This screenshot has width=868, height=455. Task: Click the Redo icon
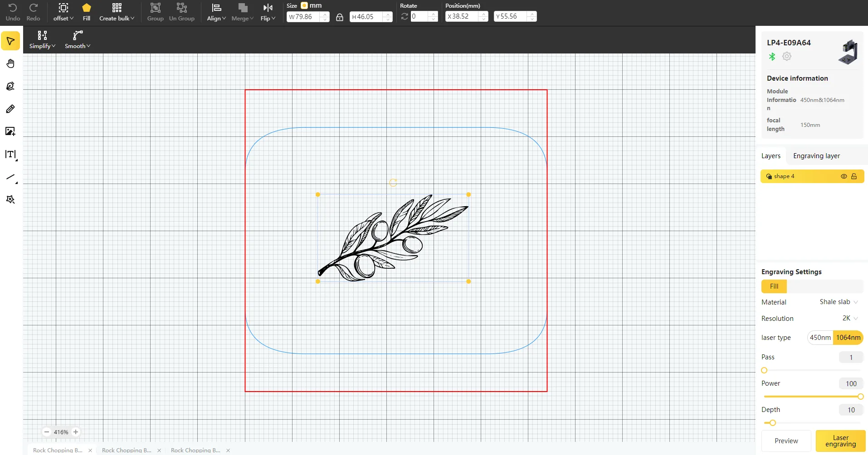pyautogui.click(x=33, y=12)
